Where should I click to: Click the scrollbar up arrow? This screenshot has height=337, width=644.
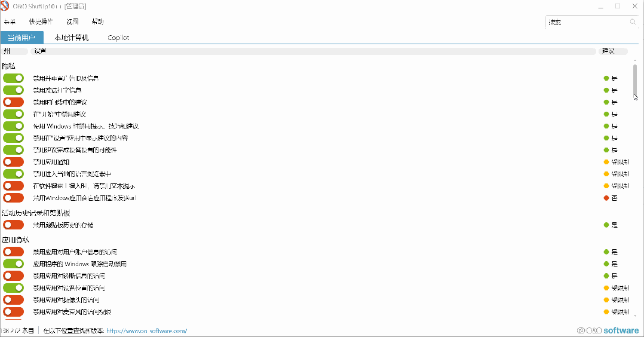[635, 61]
